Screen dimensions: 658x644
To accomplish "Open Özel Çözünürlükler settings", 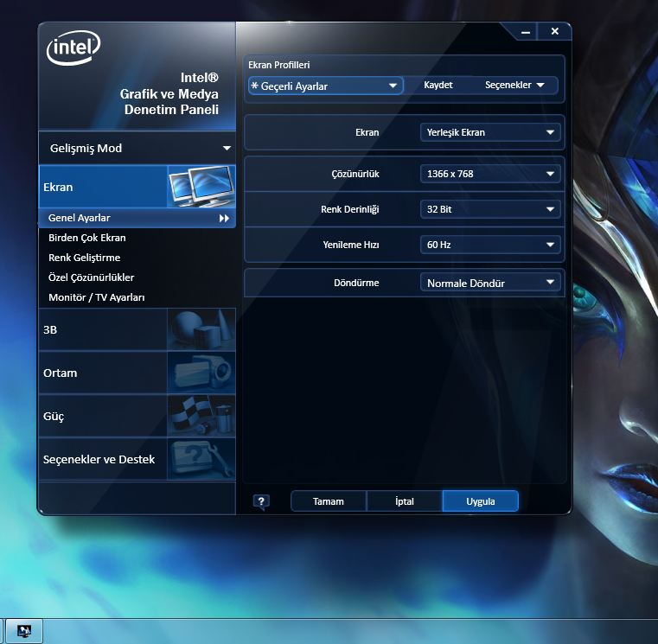I will 92,277.
